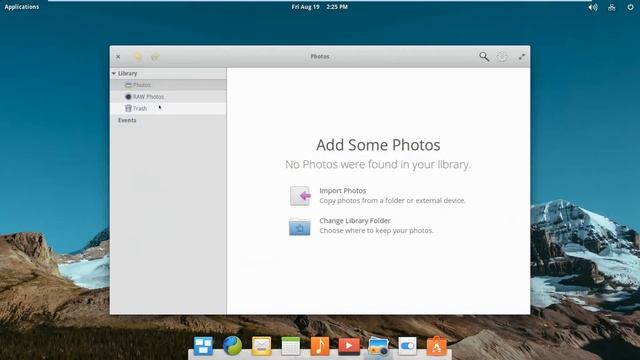Image resolution: width=640 pixels, height=360 pixels.
Task: Click "Choose where to keep your photos."
Action: (376, 231)
